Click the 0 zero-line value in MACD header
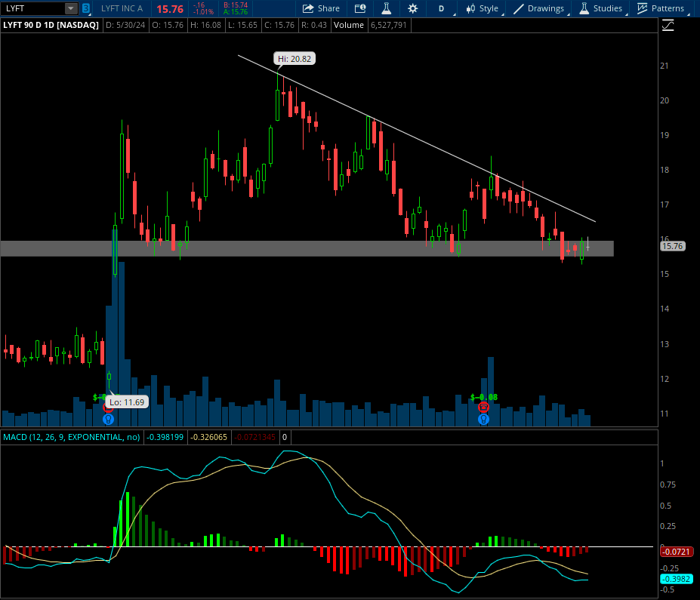 [285, 437]
